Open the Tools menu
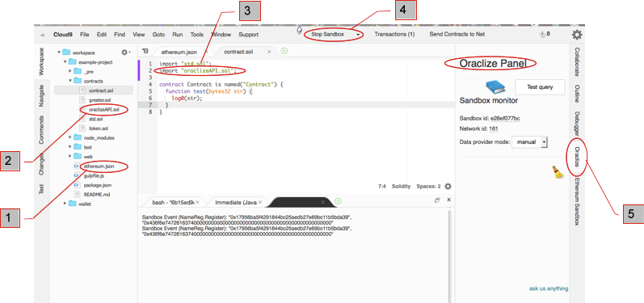Screen dimensions: 644x303 tap(196, 35)
